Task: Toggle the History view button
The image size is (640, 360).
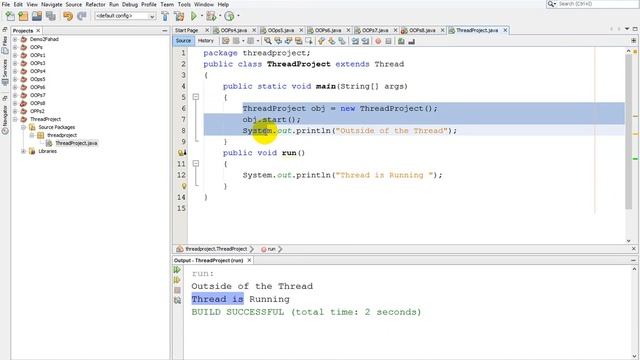Action: pos(206,41)
